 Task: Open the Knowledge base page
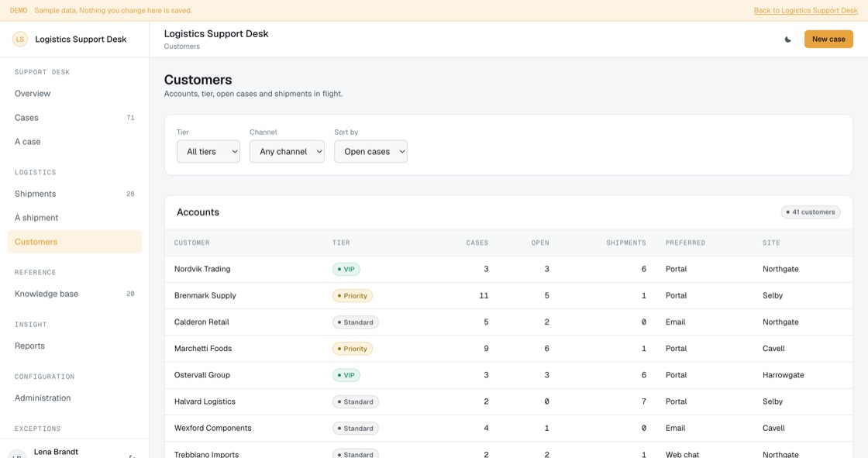click(x=74, y=294)
